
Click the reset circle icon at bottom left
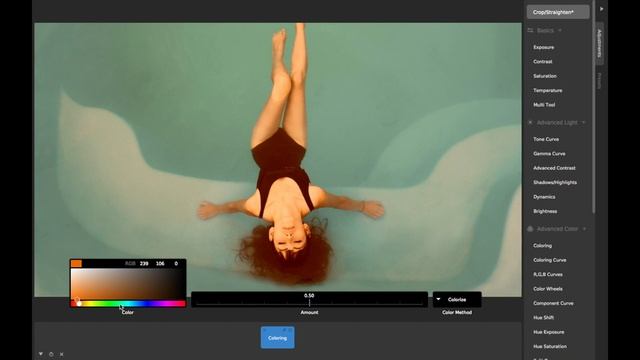[x=51, y=354]
